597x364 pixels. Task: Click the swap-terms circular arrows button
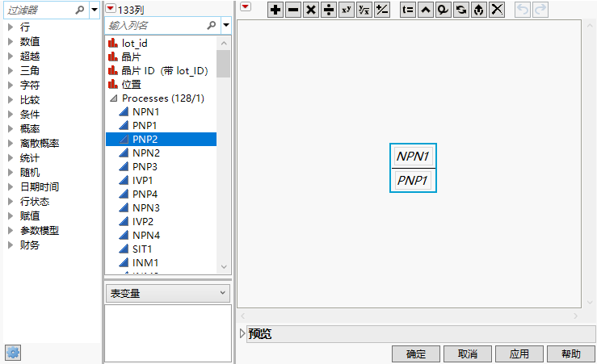[461, 10]
